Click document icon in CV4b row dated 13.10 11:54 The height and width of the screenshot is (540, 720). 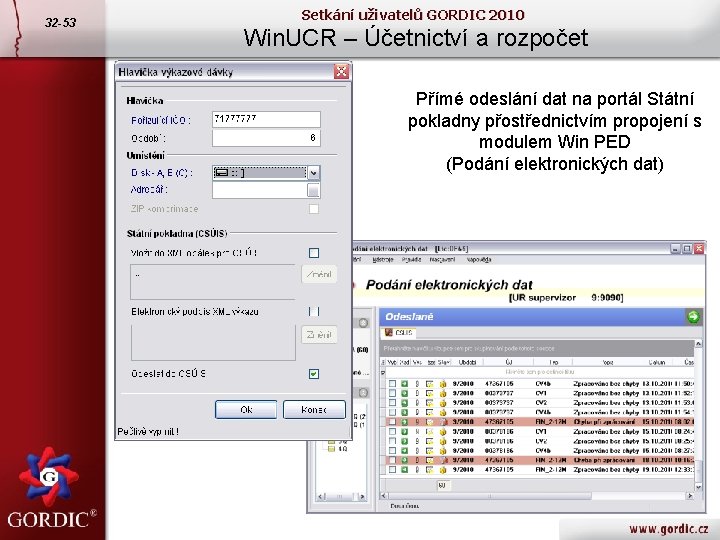pyautogui.click(x=429, y=412)
